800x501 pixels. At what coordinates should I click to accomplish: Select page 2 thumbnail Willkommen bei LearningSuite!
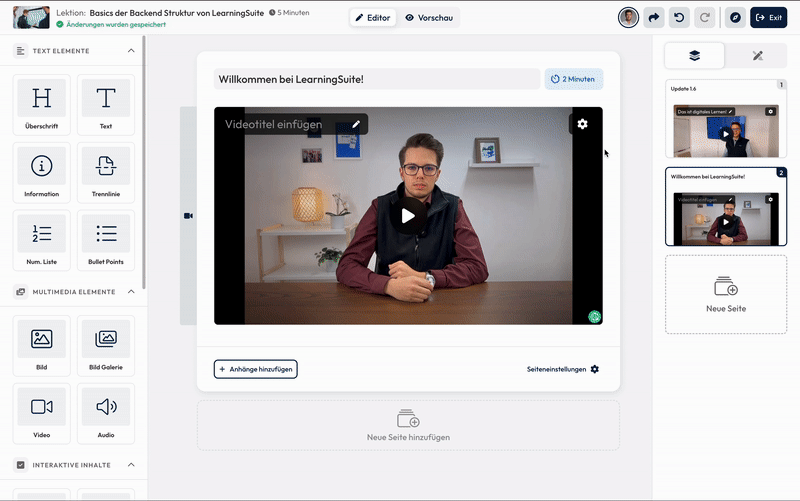(x=726, y=207)
